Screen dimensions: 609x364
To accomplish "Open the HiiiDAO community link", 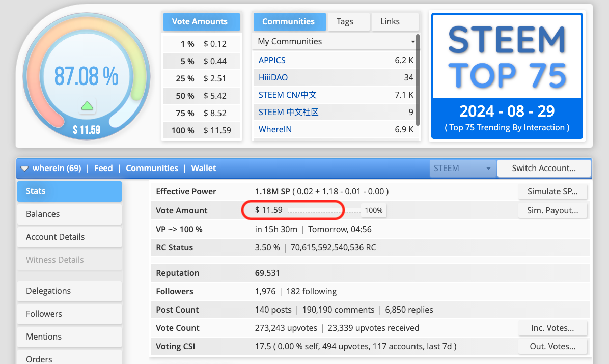I will point(273,78).
